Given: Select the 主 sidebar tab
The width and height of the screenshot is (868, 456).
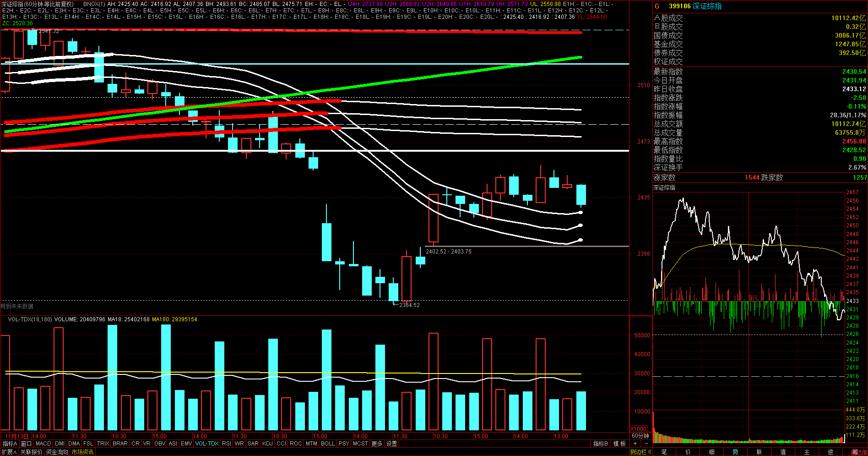Looking at the screenshot, I should pyautogui.click(x=807, y=452).
